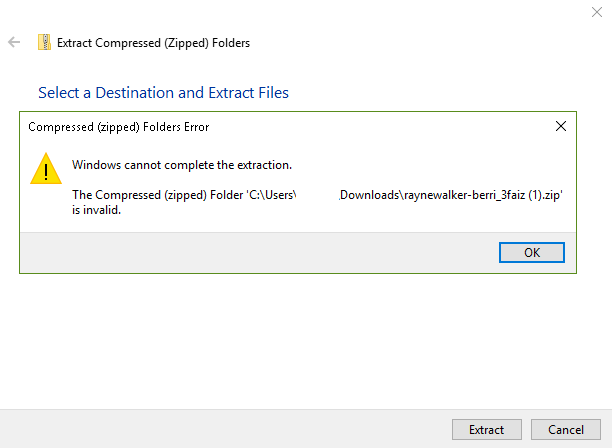Click the yellow warning triangle icon

click(x=46, y=169)
